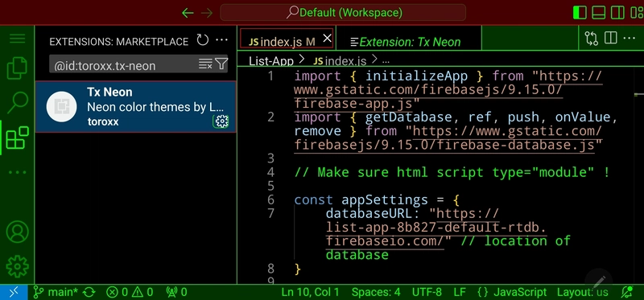Open the databaseURL firebaseio link
The height and width of the screenshot is (300, 644).
coord(436,228)
